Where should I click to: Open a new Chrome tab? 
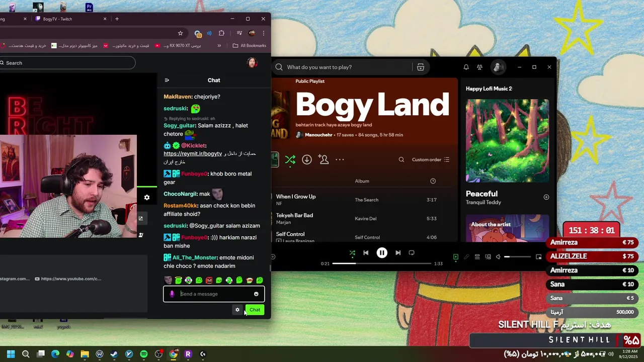tap(117, 19)
